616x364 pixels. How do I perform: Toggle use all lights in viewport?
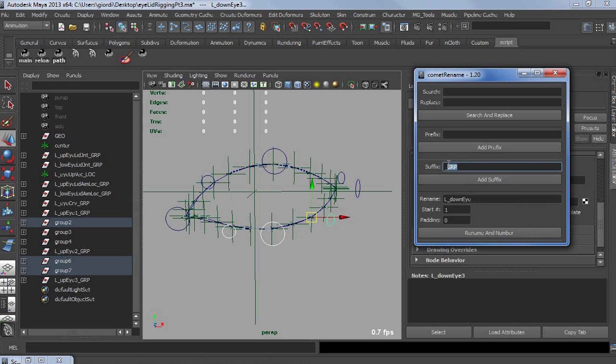point(316,84)
